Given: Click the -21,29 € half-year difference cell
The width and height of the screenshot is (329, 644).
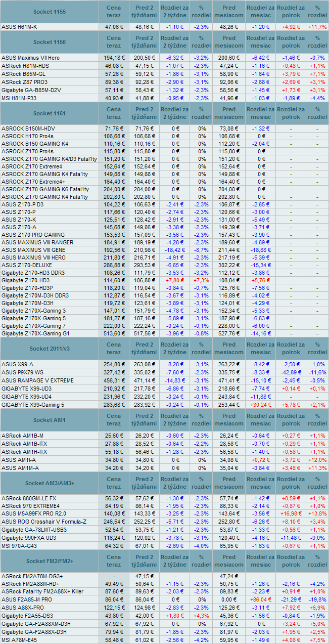Looking at the screenshot, I should pos(291,599).
